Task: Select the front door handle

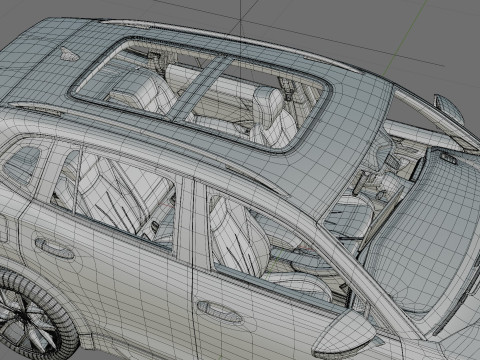Action: pyautogui.click(x=219, y=311)
